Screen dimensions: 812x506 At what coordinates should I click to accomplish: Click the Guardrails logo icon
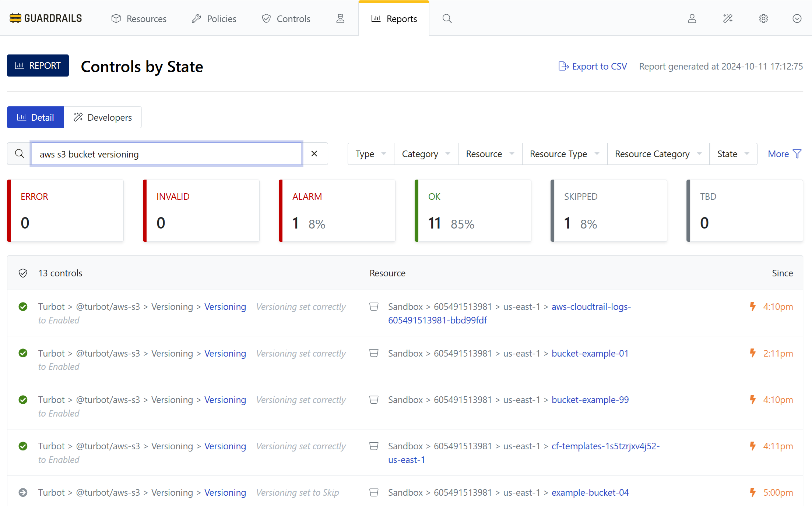coord(15,18)
